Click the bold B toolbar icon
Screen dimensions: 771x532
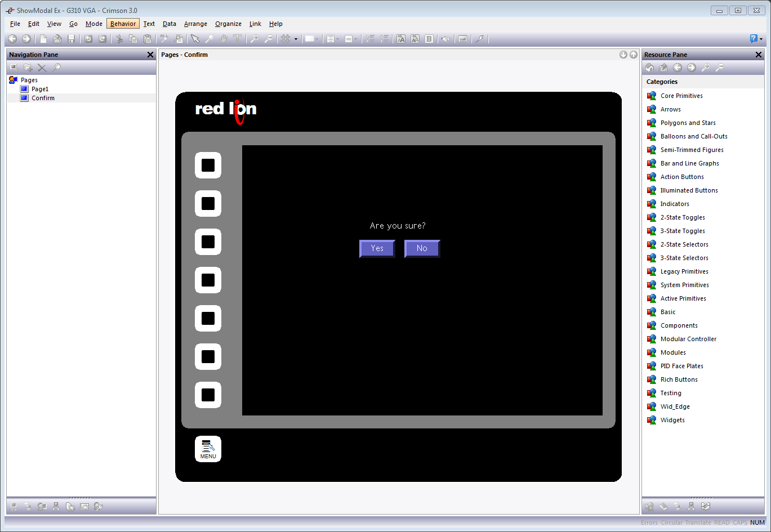pyautogui.click(x=429, y=39)
